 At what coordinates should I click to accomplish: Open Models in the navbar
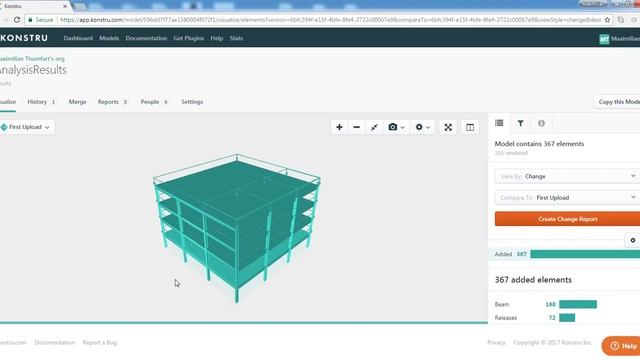[109, 38]
